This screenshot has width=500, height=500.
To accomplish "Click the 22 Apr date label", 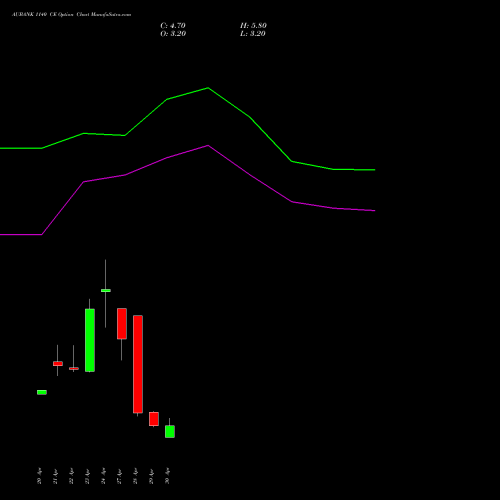I will (71, 476).
